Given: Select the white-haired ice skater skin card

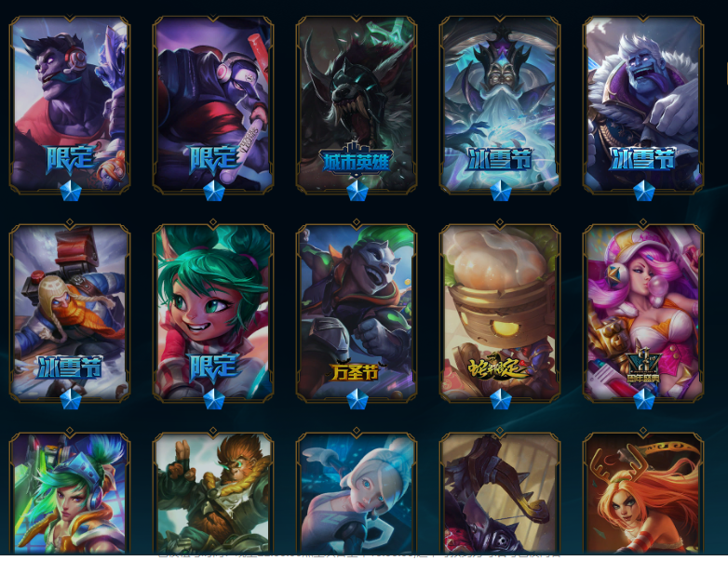Looking at the screenshot, I should point(357,493).
